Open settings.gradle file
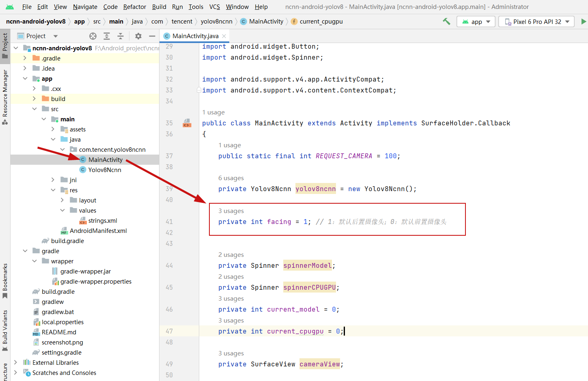 coord(61,352)
